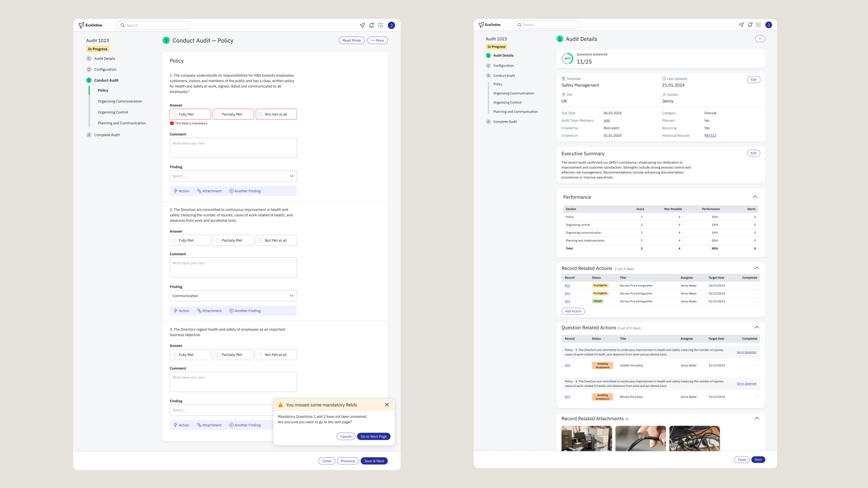Add Another Finding under question 1
This screenshot has height=488, width=868.
(x=245, y=191)
